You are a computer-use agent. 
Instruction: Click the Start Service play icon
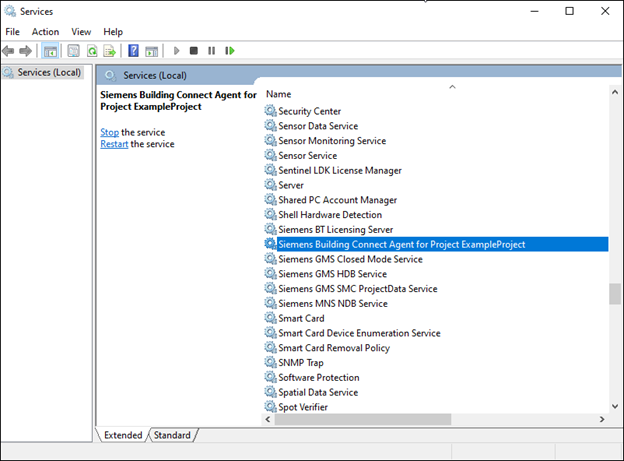click(x=177, y=50)
